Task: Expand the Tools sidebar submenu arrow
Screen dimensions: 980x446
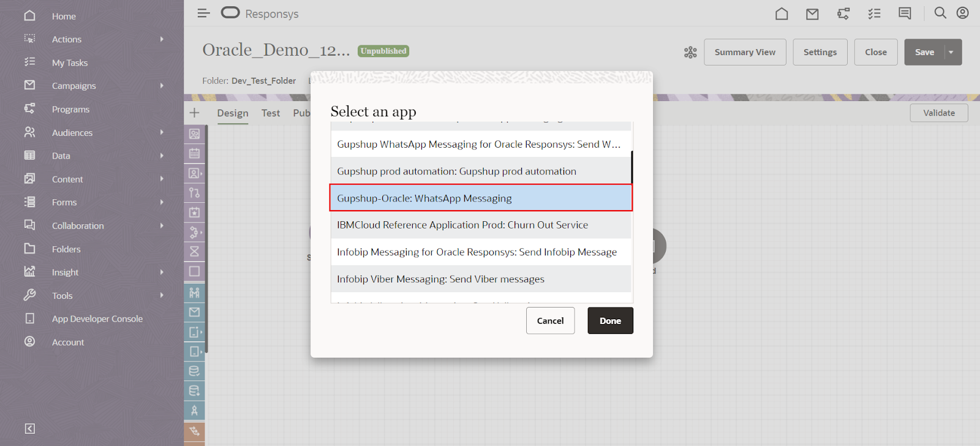Action: click(162, 295)
